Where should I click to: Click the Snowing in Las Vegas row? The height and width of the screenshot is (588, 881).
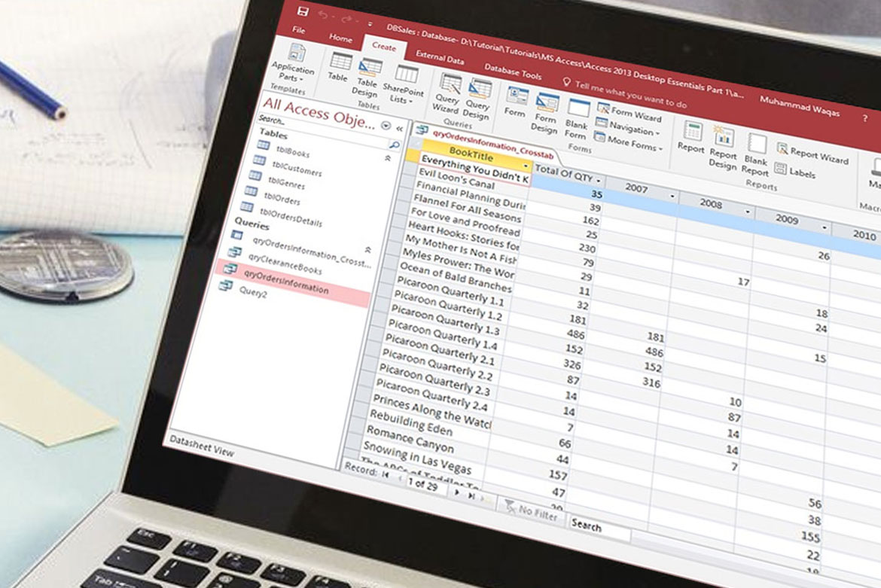(417, 459)
